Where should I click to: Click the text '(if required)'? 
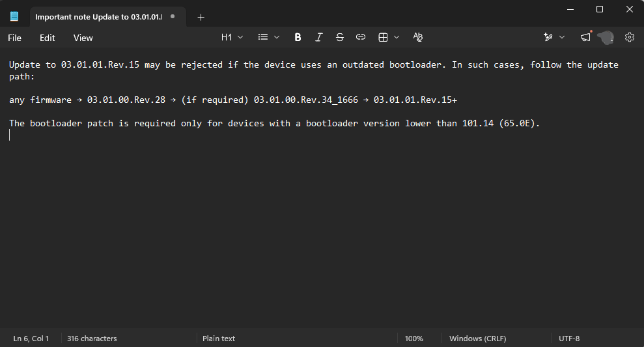[215, 100]
